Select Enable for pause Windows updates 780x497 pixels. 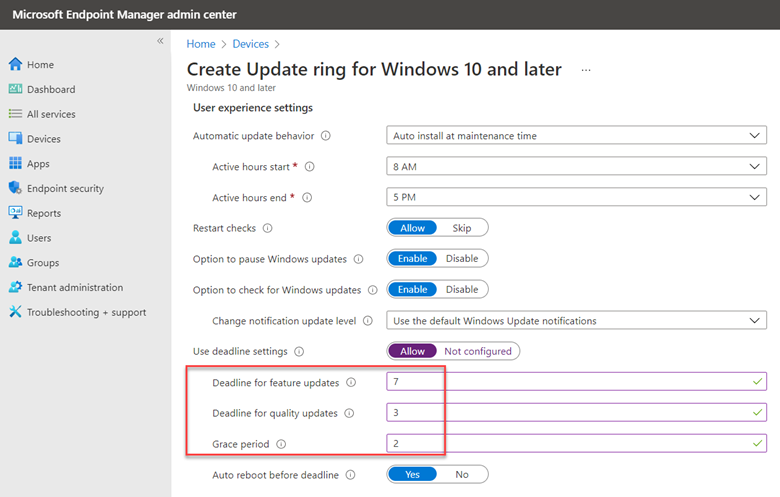tap(412, 259)
